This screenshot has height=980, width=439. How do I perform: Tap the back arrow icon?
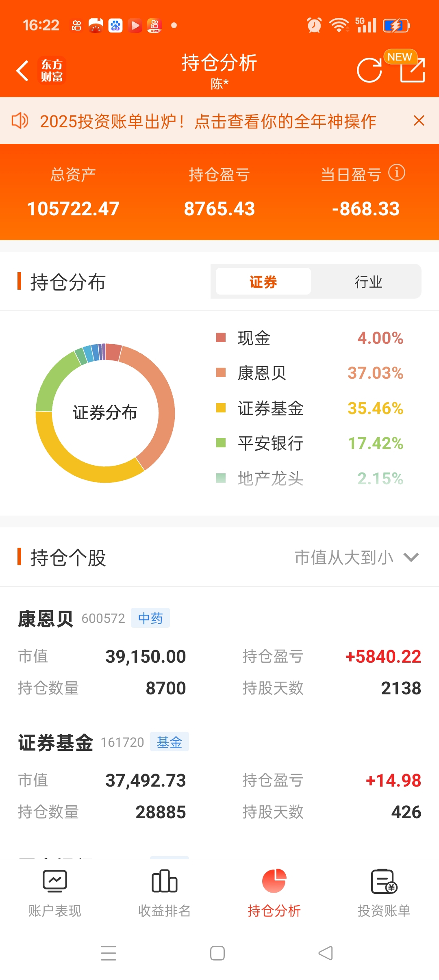[22, 71]
